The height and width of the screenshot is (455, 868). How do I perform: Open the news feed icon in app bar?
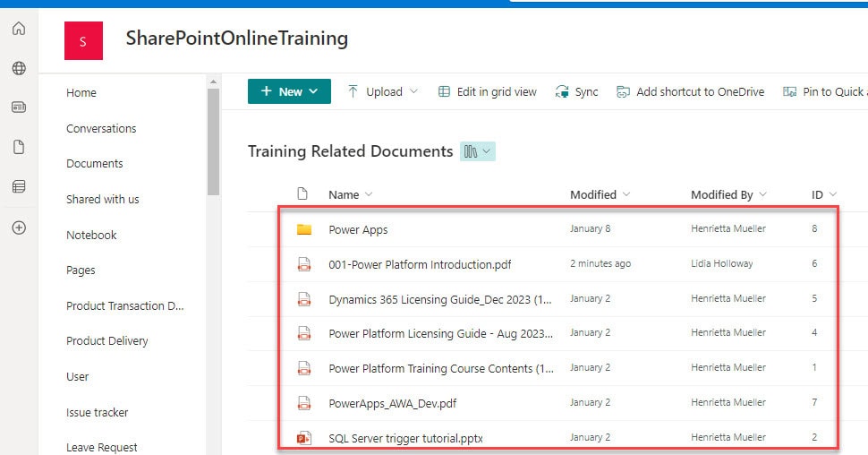[19, 107]
